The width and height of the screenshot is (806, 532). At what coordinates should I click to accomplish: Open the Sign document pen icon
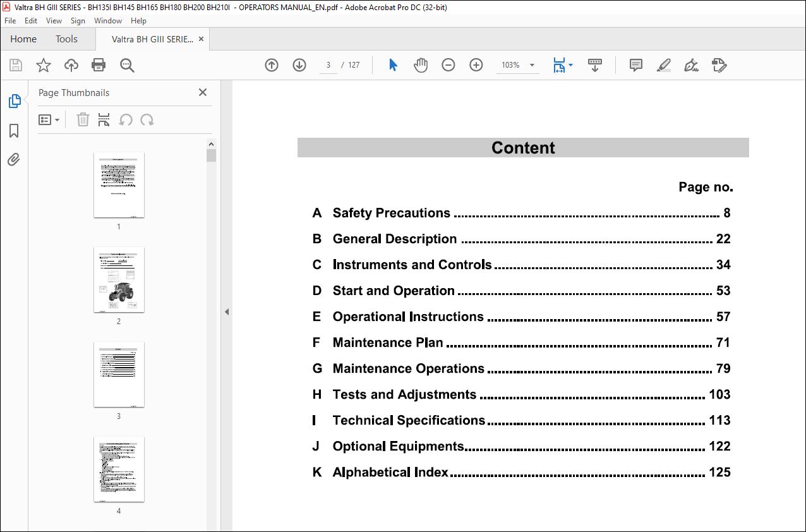pos(691,65)
